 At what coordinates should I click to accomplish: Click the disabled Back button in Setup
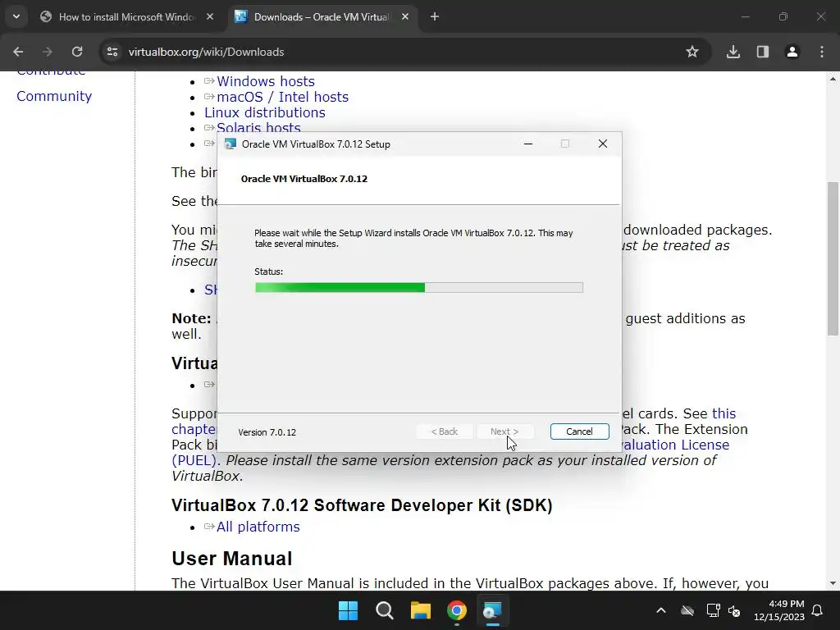444,431
